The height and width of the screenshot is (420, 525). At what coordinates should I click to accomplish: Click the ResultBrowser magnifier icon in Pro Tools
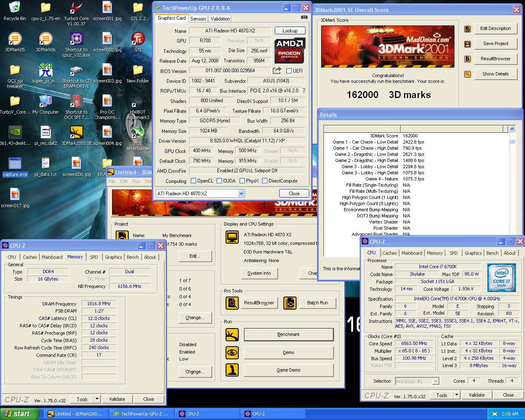[232, 303]
